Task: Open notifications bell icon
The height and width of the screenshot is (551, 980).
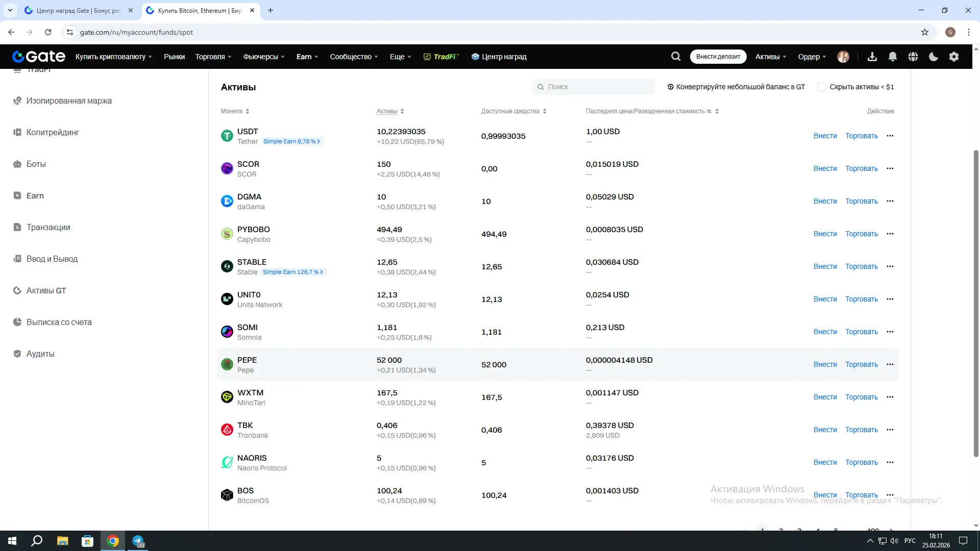Action: tap(892, 57)
